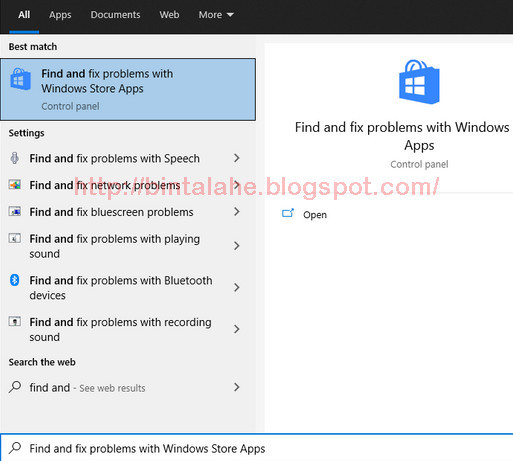This screenshot has height=461, width=513.
Task: Select the Web filter tab
Action: point(169,15)
